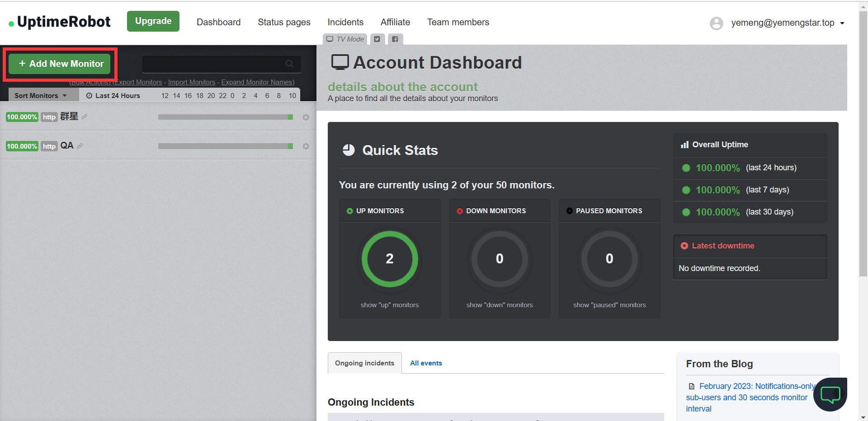
Task: Enable TV Mode
Action: coord(345,39)
